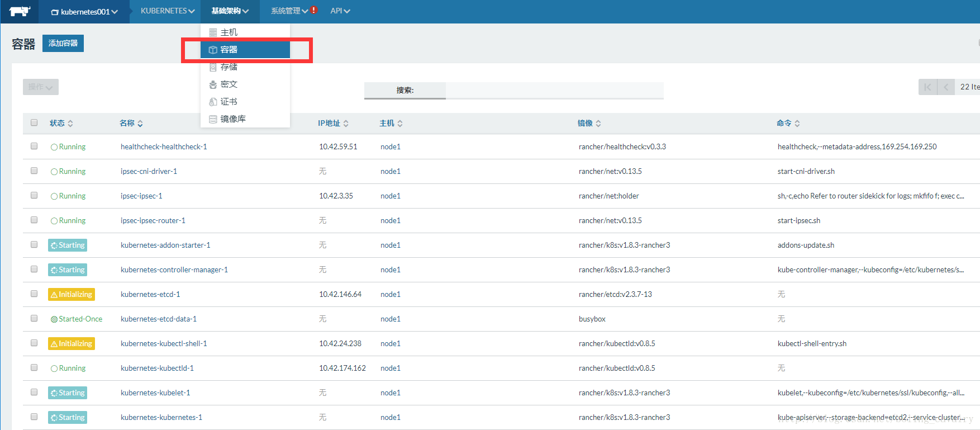
Task: Select 证书 from the menu
Action: pos(245,102)
